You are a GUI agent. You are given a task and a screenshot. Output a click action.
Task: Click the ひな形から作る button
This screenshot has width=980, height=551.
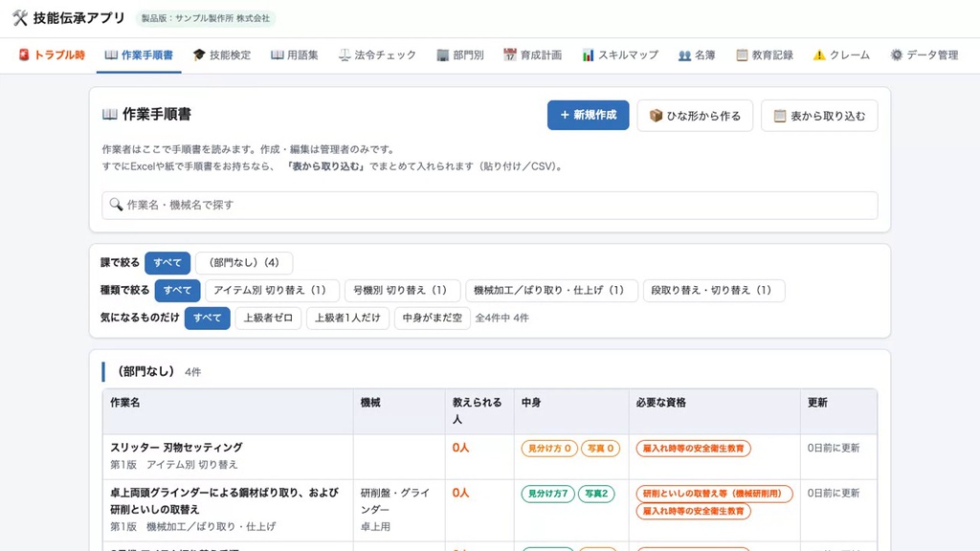pyautogui.click(x=695, y=116)
